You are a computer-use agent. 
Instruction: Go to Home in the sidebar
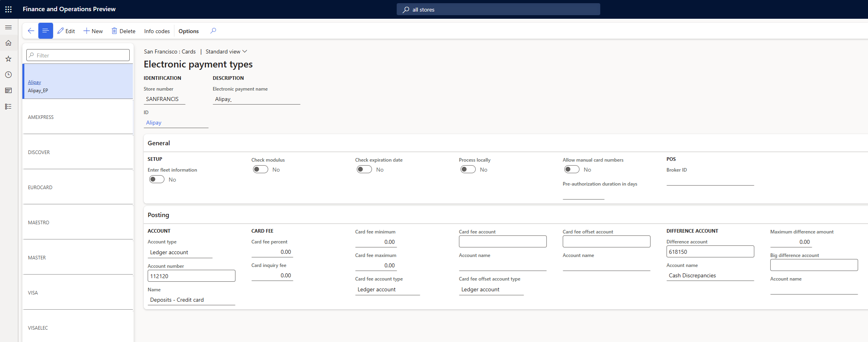[8, 43]
